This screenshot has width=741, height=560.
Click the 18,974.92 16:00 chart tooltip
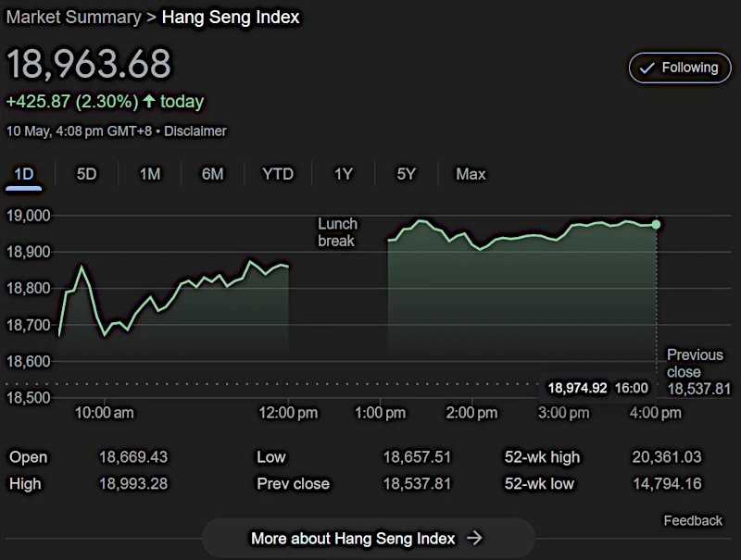click(x=597, y=388)
